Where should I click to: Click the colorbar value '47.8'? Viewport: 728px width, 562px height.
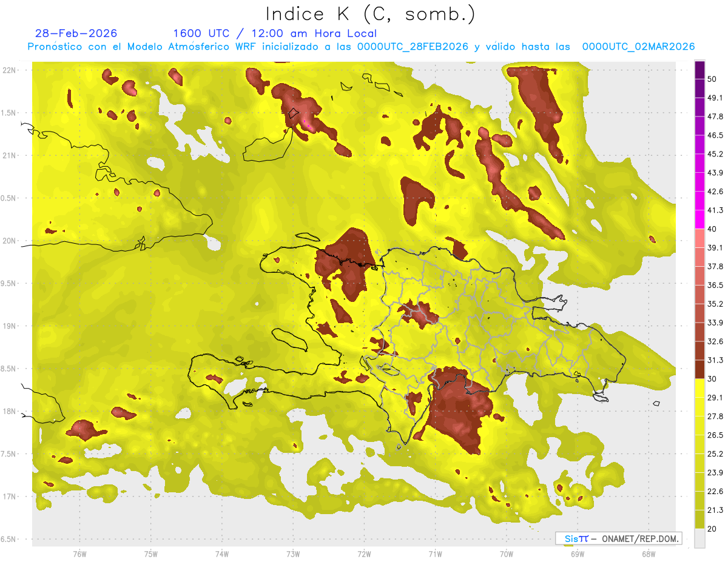[715, 116]
